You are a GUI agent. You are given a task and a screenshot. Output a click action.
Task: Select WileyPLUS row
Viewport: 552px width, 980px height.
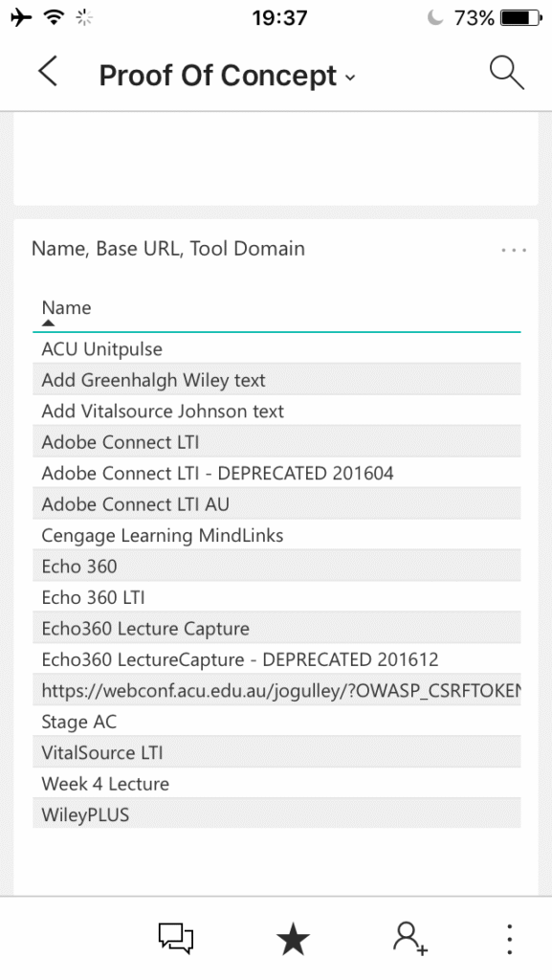click(276, 814)
